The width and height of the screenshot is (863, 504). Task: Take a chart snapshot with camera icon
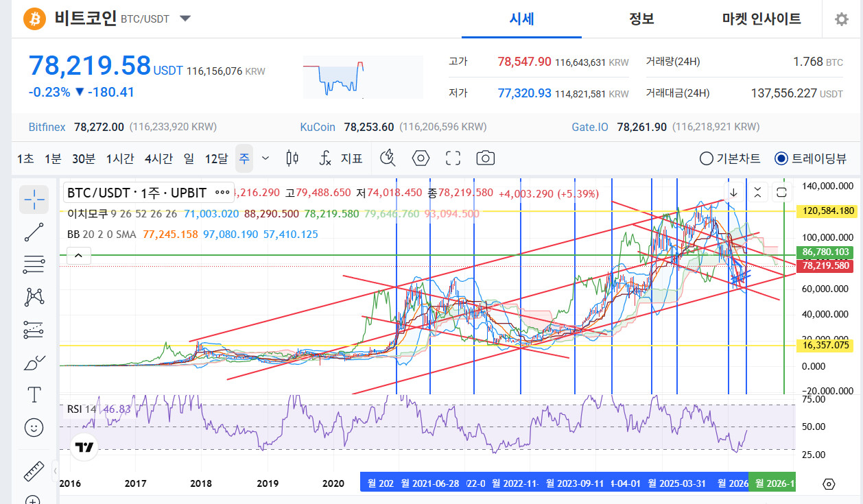point(485,158)
